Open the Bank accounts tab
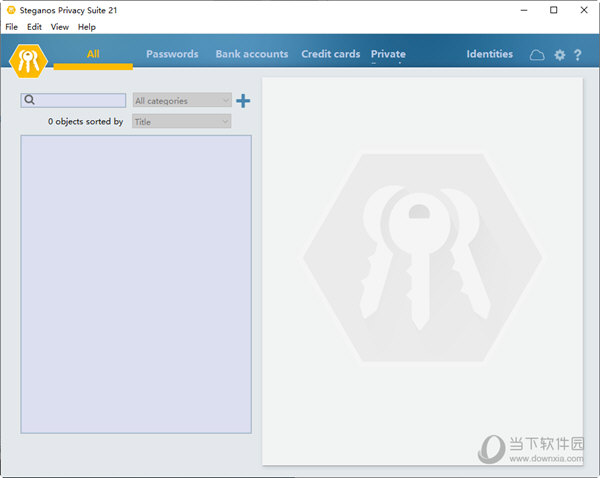Image resolution: width=600 pixels, height=478 pixels. tap(252, 54)
